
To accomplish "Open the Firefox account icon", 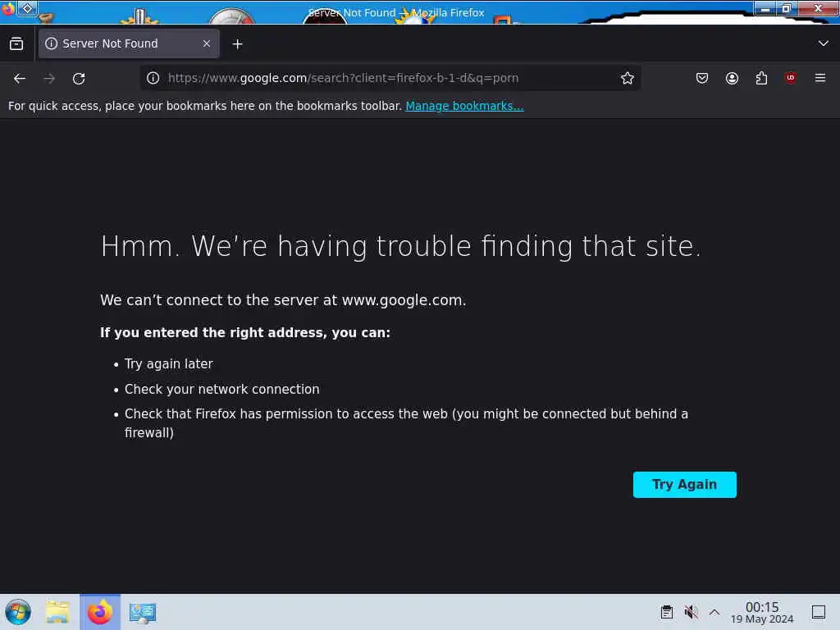I will (x=732, y=78).
